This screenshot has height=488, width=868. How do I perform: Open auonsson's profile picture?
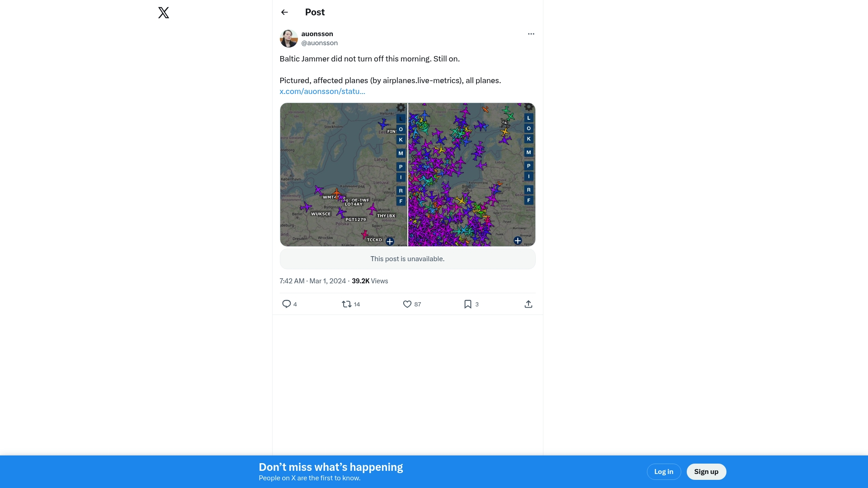pos(288,38)
